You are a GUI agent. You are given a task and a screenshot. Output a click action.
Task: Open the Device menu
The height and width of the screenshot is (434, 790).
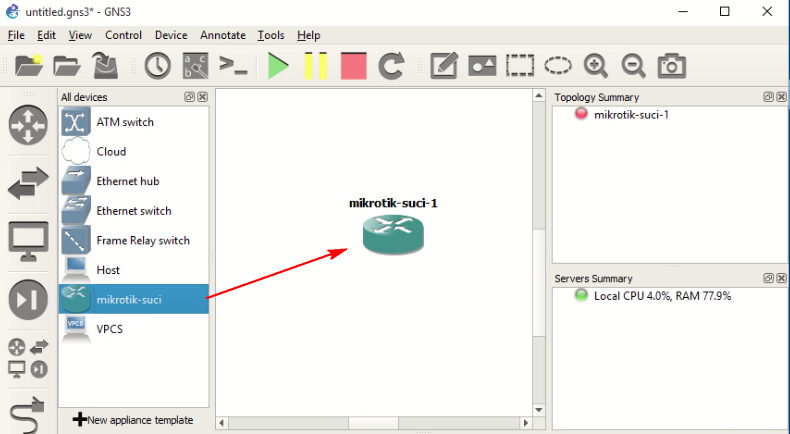click(171, 35)
